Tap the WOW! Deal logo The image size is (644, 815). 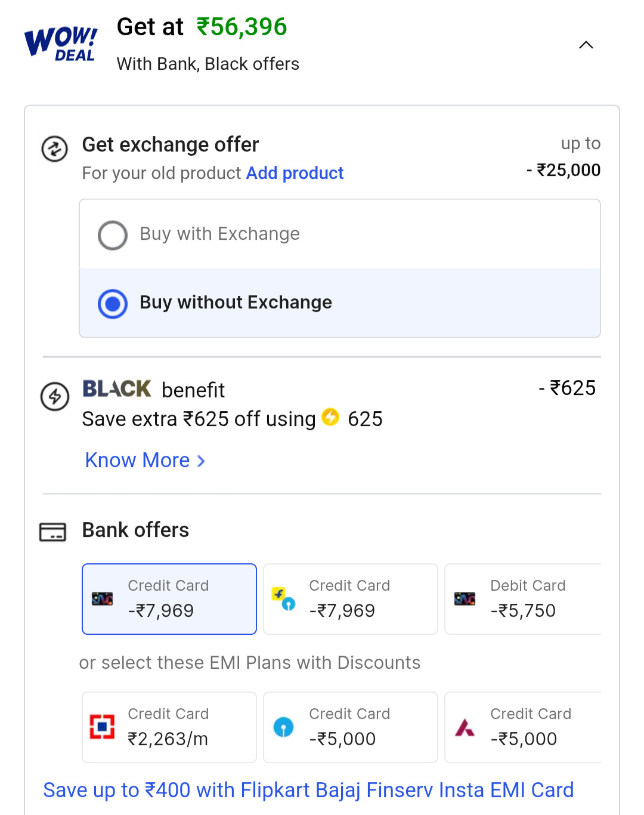pyautogui.click(x=60, y=44)
